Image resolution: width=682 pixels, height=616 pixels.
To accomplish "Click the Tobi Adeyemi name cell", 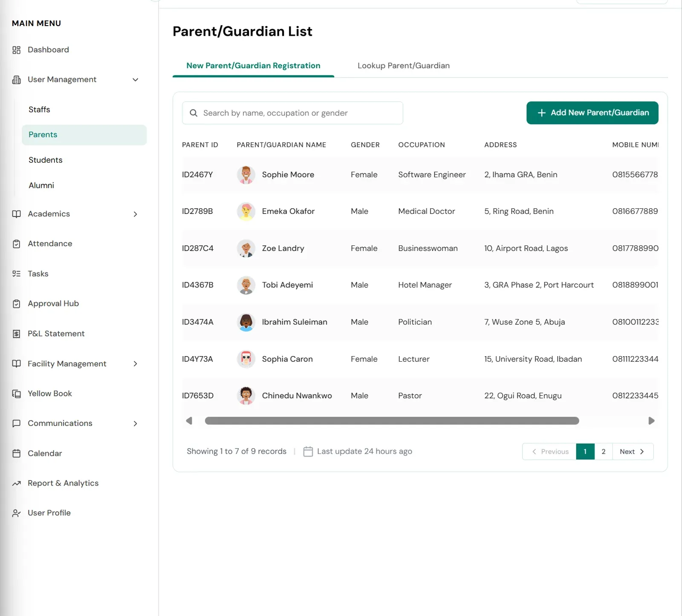I will 287,285.
